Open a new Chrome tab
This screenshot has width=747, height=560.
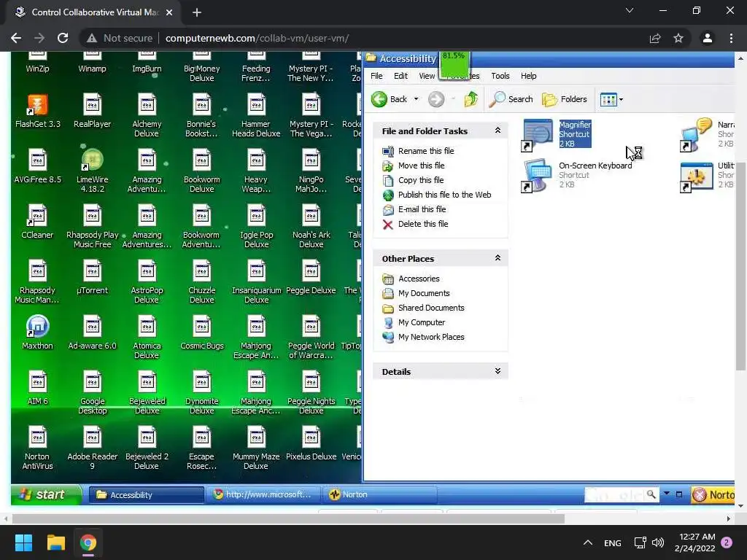click(197, 12)
